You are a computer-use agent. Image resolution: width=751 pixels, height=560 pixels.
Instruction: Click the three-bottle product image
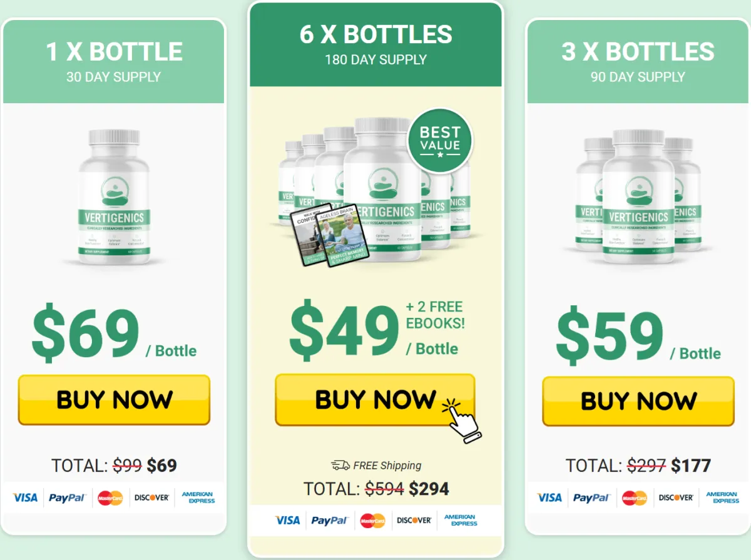(638, 195)
